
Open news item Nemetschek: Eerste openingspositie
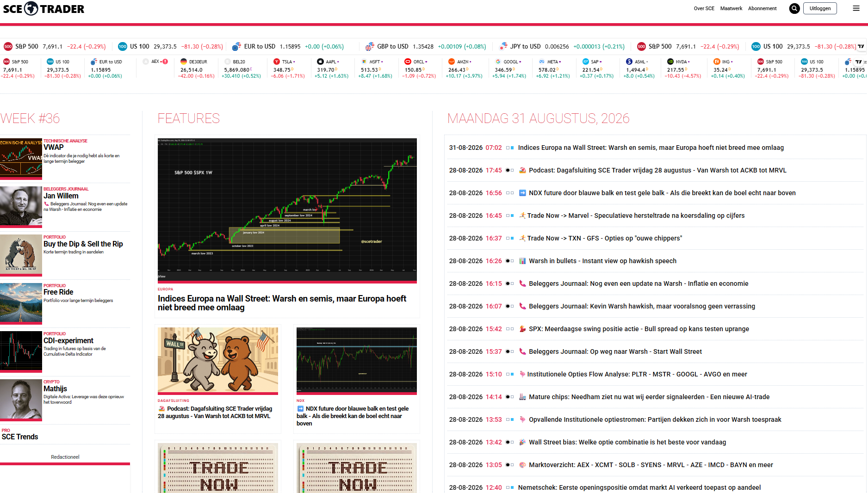pyautogui.click(x=639, y=487)
